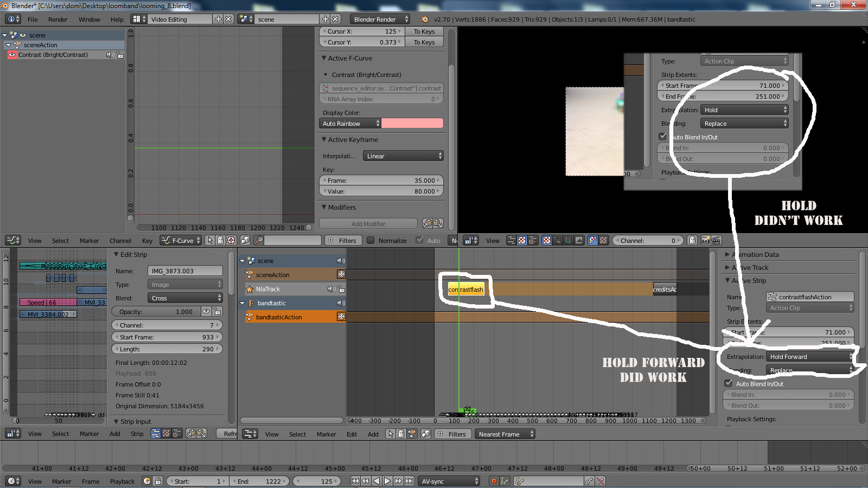Open the File menu

33,20
